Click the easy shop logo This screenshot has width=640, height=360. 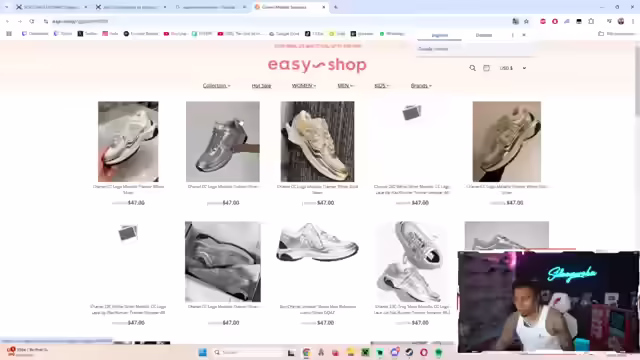pos(317,65)
